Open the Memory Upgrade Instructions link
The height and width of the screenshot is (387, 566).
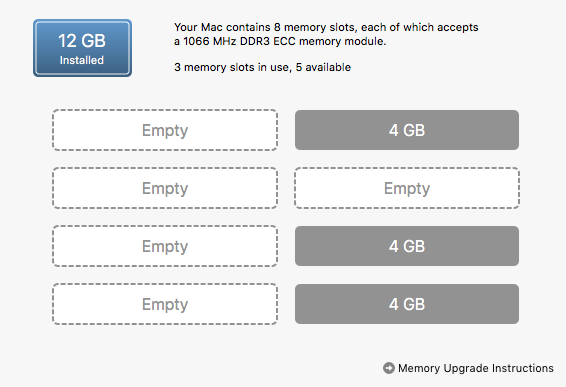coord(476,368)
